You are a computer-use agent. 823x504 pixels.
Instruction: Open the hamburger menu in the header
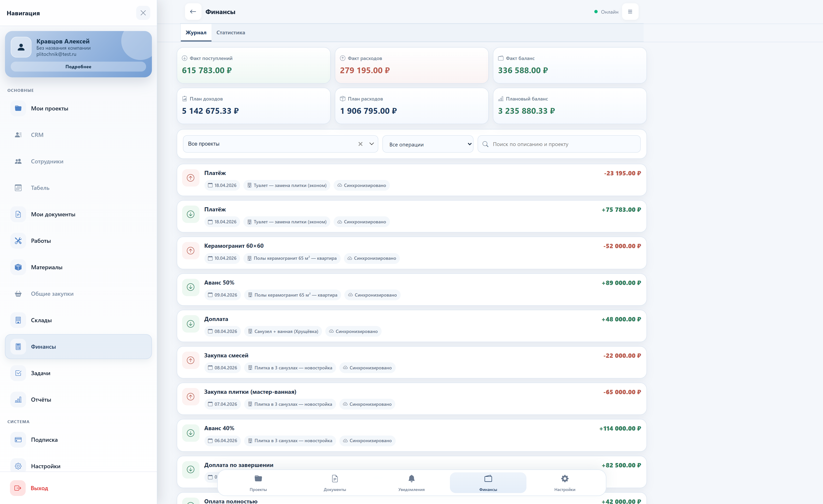pos(630,12)
